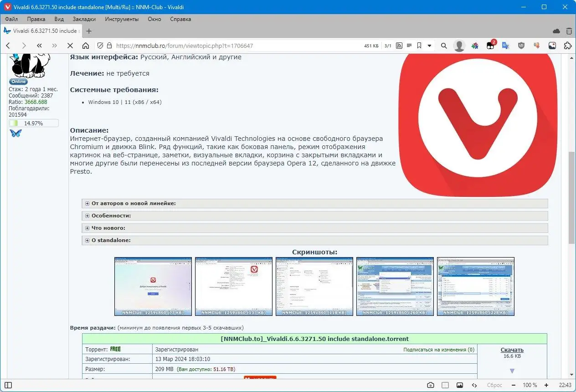Click the search magnifier icon
Viewport: 576px width, 392px height.
coord(444,46)
